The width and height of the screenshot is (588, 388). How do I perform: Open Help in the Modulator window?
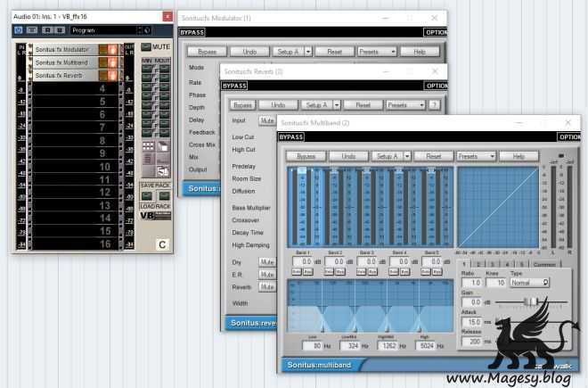point(420,52)
